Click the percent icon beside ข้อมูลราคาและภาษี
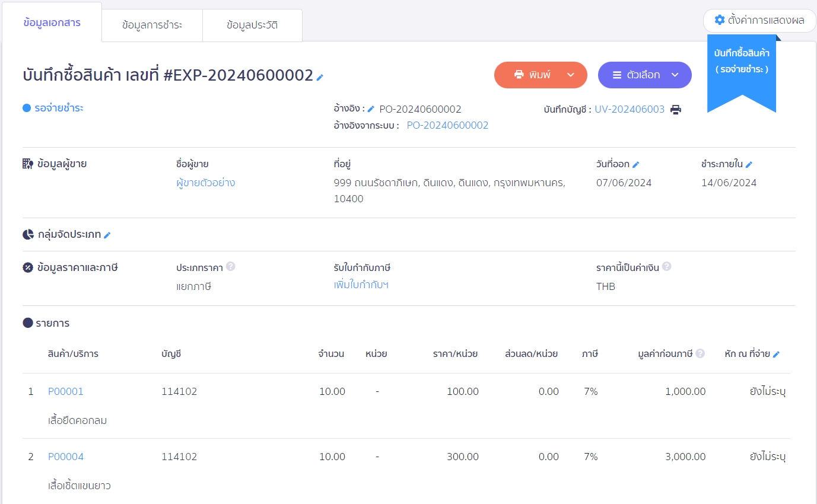This screenshot has height=504, width=817. point(28,267)
